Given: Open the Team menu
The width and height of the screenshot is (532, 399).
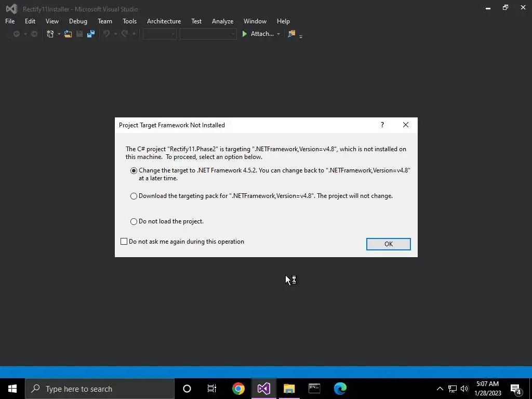Looking at the screenshot, I should pos(105,21).
